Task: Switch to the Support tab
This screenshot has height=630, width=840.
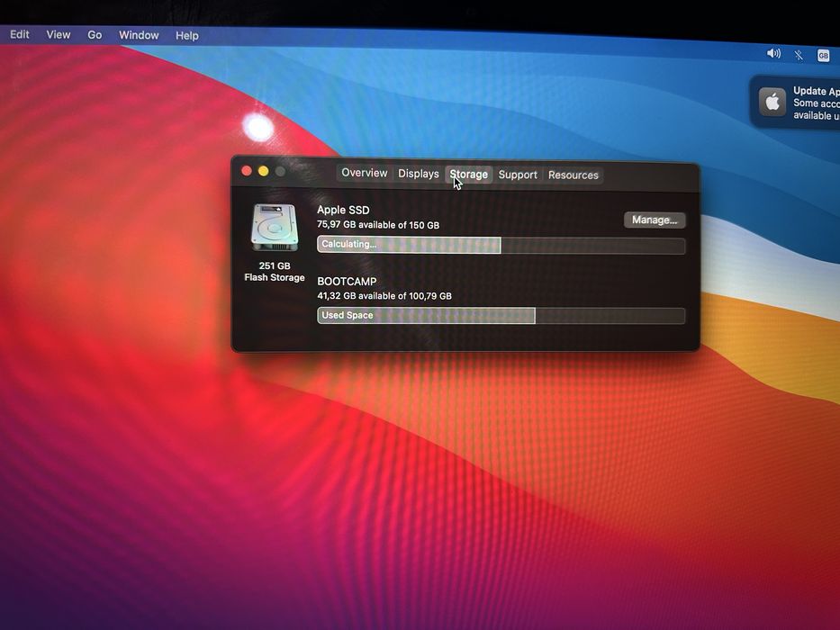Action: coord(518,175)
